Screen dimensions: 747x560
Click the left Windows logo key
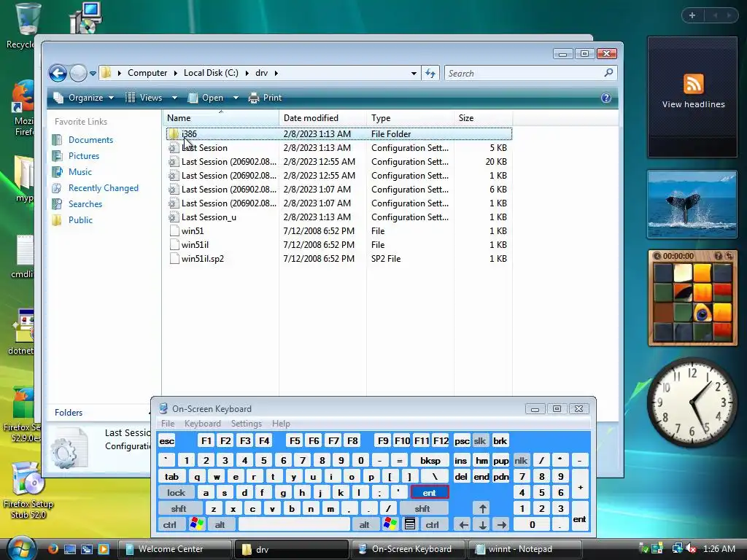(x=196, y=525)
